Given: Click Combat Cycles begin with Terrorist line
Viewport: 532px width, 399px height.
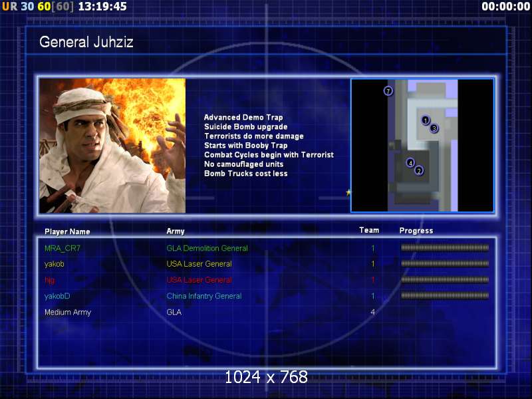Looking at the screenshot, I should tap(269, 155).
